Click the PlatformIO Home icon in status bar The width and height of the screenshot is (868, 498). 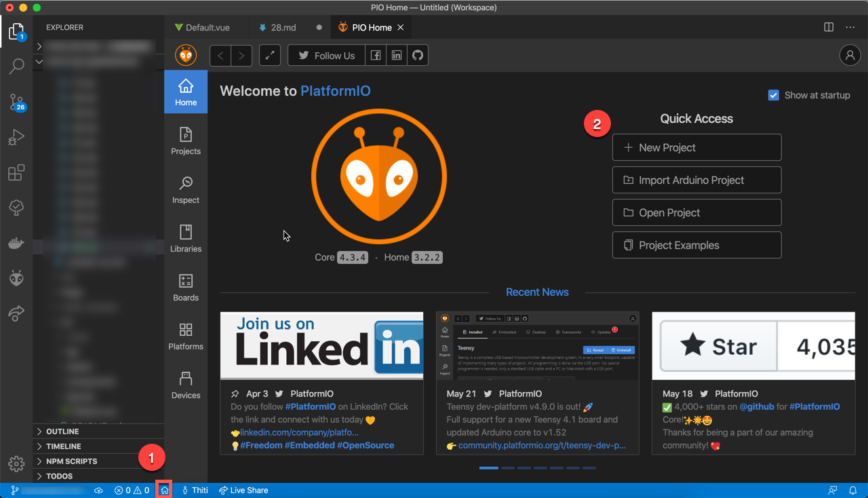pos(164,490)
